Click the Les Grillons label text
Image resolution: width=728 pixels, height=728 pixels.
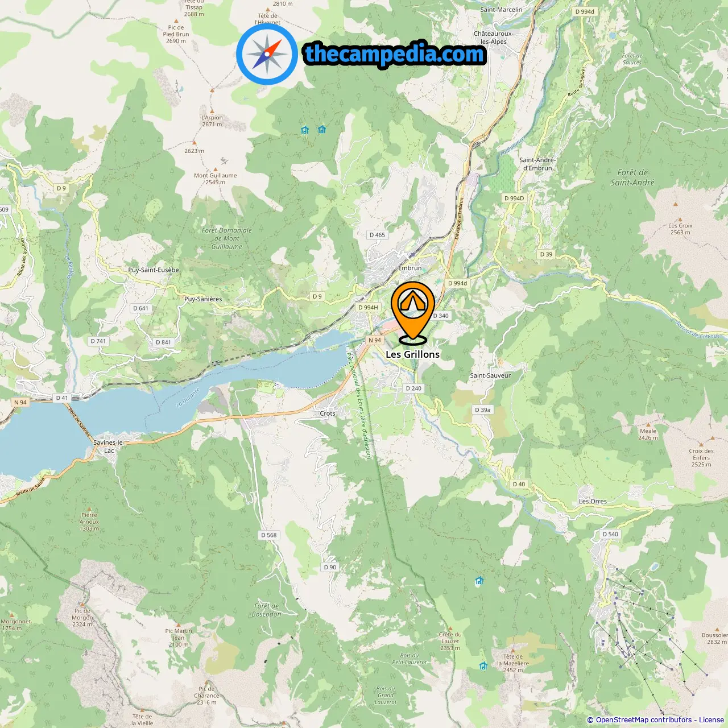[413, 354]
